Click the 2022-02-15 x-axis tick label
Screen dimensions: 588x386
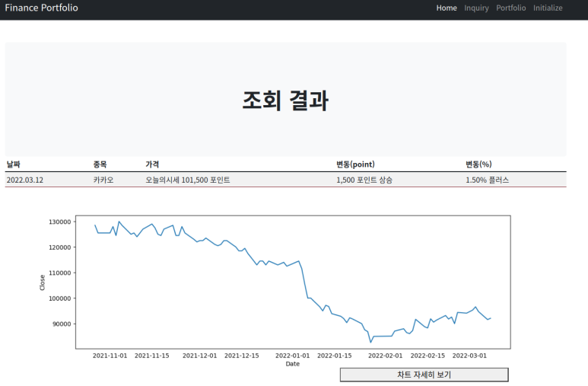tap(427, 356)
